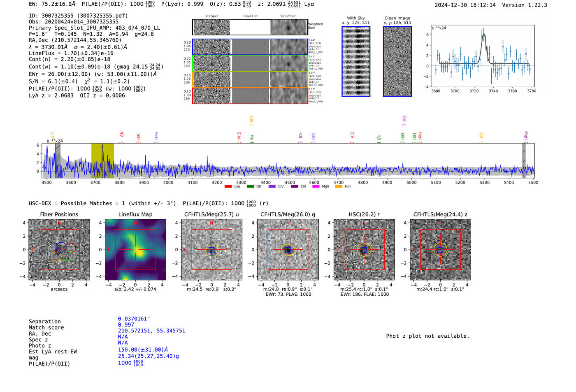Click the 'LyA z = 2.0683' text
The width and height of the screenshot is (576, 392).
point(51,95)
